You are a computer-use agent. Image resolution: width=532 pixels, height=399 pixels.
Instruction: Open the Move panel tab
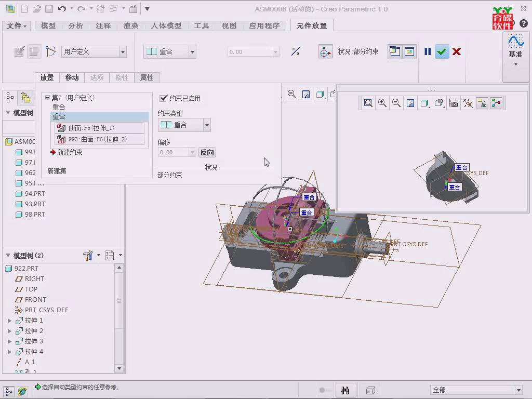point(72,77)
